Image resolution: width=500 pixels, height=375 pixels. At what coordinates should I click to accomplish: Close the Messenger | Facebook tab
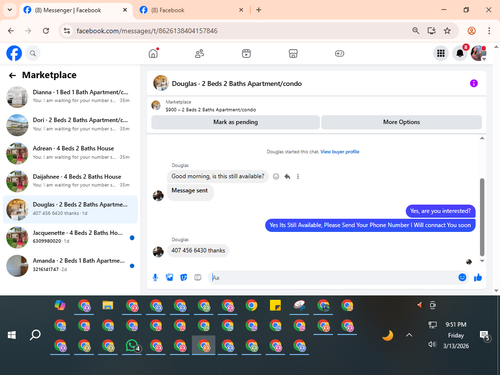point(125,10)
